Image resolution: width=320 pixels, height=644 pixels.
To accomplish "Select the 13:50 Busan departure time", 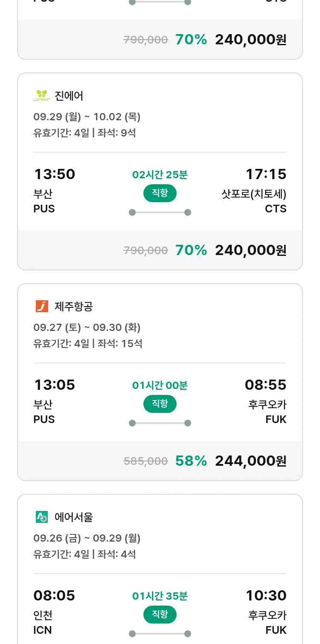I will coord(55,174).
